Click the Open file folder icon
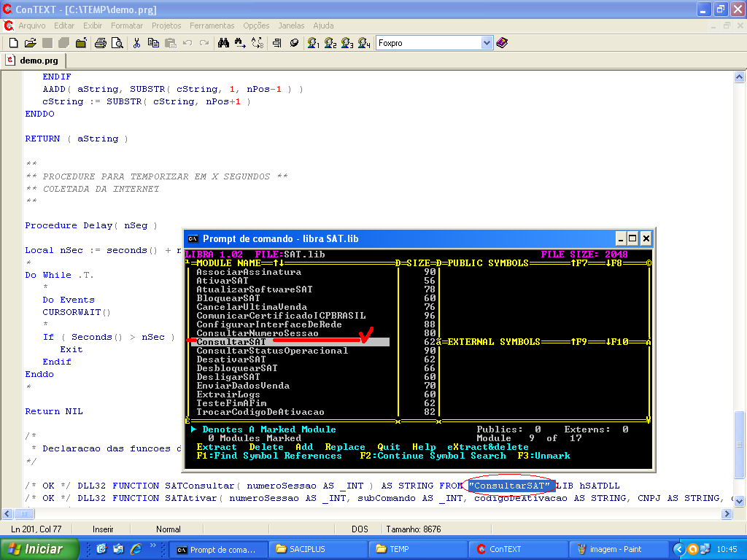The height and width of the screenshot is (560, 747). (x=30, y=43)
